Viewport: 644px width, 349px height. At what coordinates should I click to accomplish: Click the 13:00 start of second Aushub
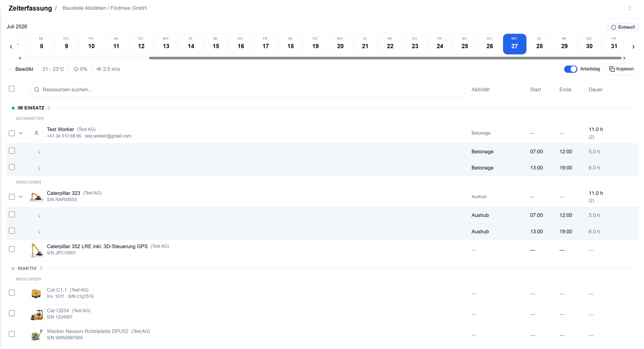tap(536, 232)
